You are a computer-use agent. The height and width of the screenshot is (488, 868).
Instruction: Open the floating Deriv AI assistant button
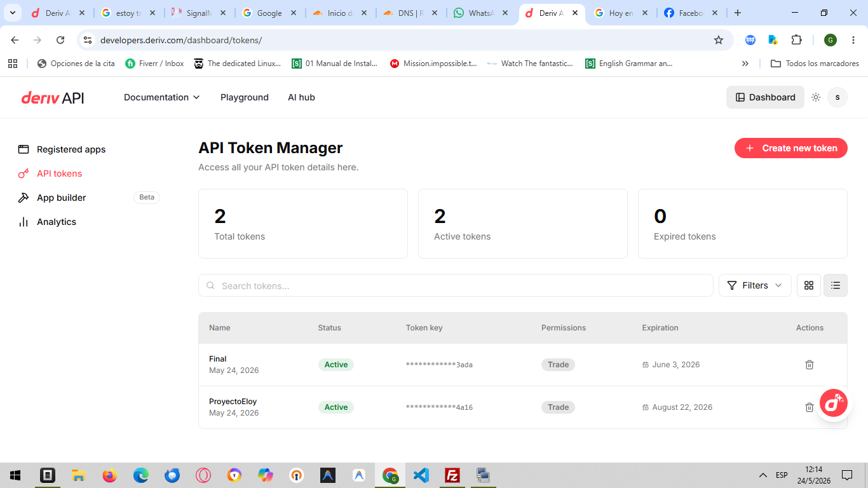click(834, 403)
